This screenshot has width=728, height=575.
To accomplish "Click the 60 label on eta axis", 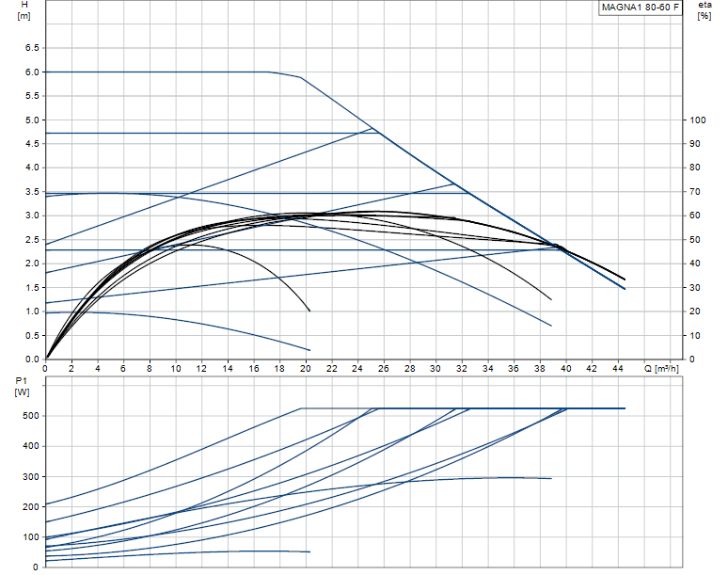I will [x=694, y=216].
